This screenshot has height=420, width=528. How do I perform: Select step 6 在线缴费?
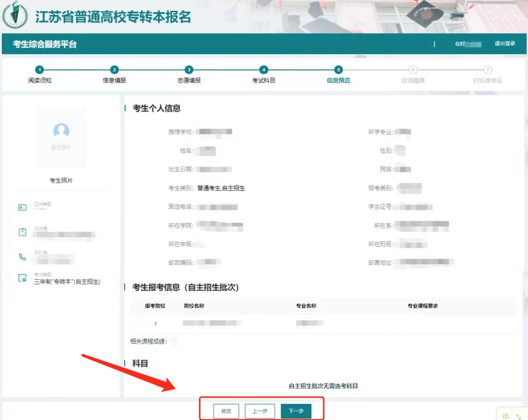[x=413, y=75]
